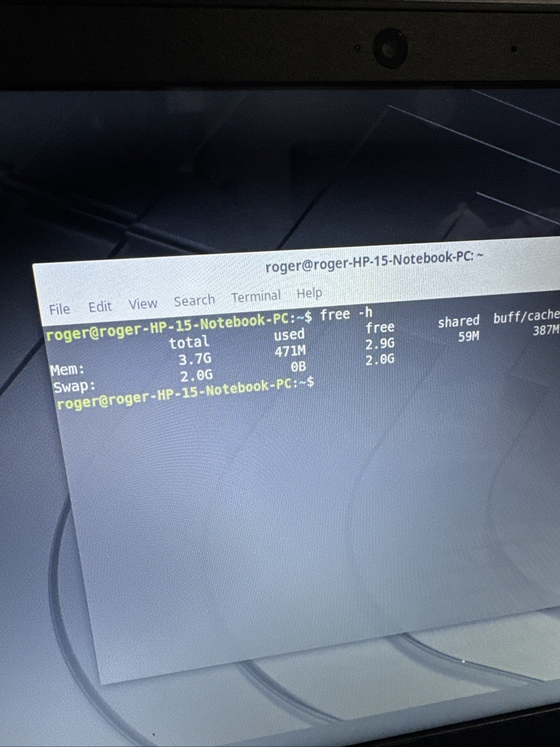
Task: Click the Swap free value 2.0G
Action: [380, 360]
